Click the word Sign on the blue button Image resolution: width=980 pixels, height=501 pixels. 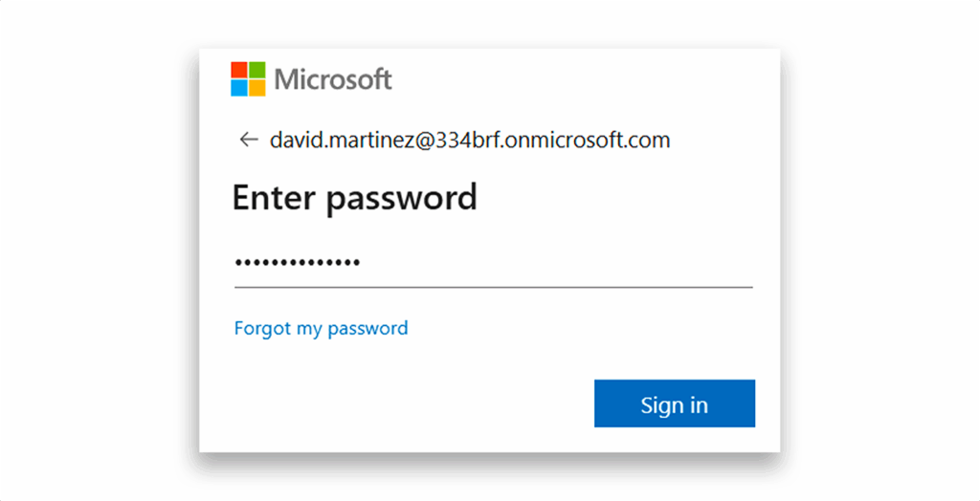[x=660, y=404]
